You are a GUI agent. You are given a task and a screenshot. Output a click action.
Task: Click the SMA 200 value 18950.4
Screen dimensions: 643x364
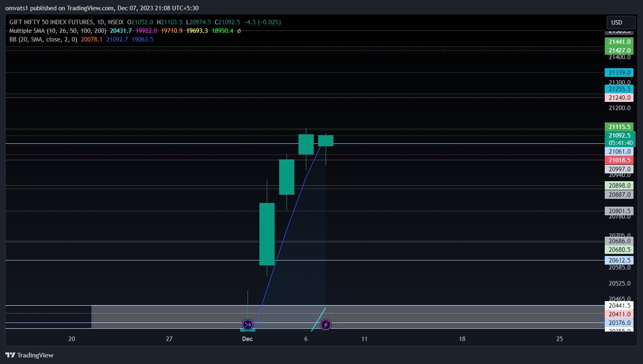222,31
